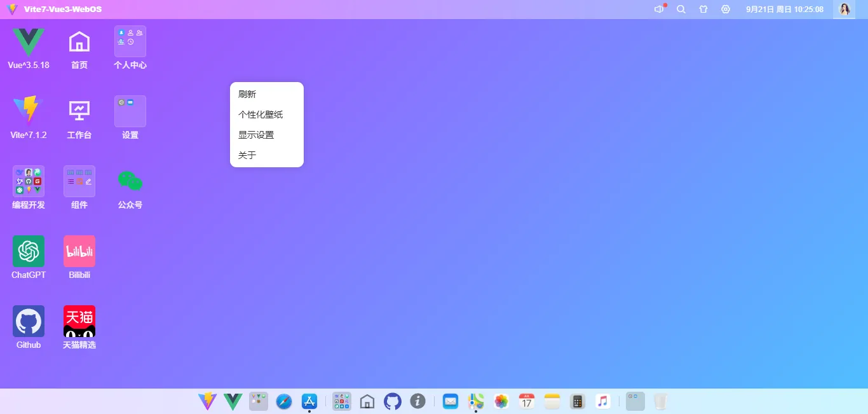Open the 编程开发 app group

pyautogui.click(x=28, y=181)
